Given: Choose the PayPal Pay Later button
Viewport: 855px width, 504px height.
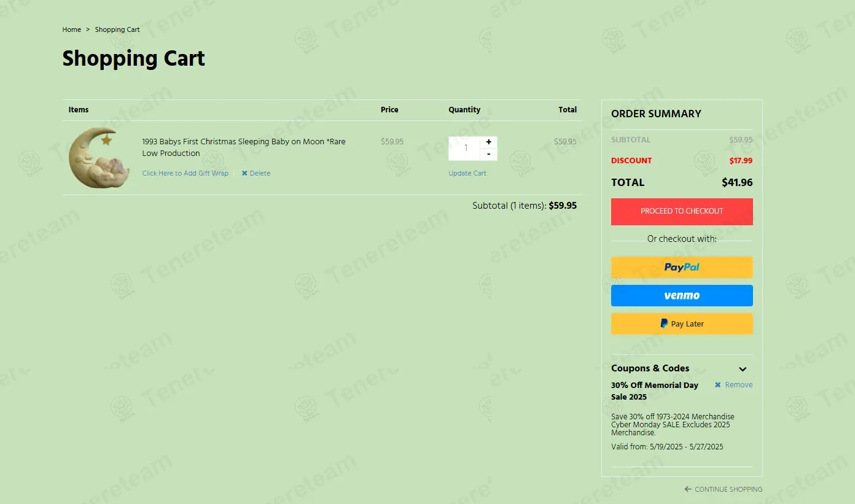Looking at the screenshot, I should (682, 324).
